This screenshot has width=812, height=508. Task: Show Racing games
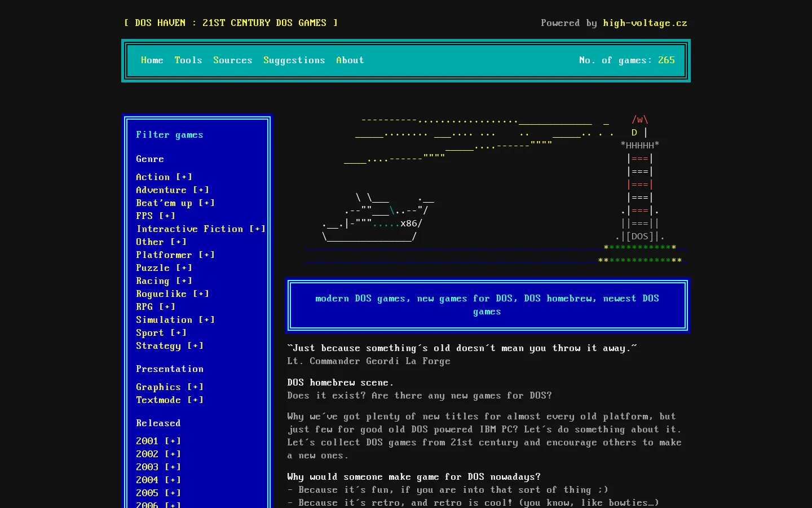click(164, 281)
